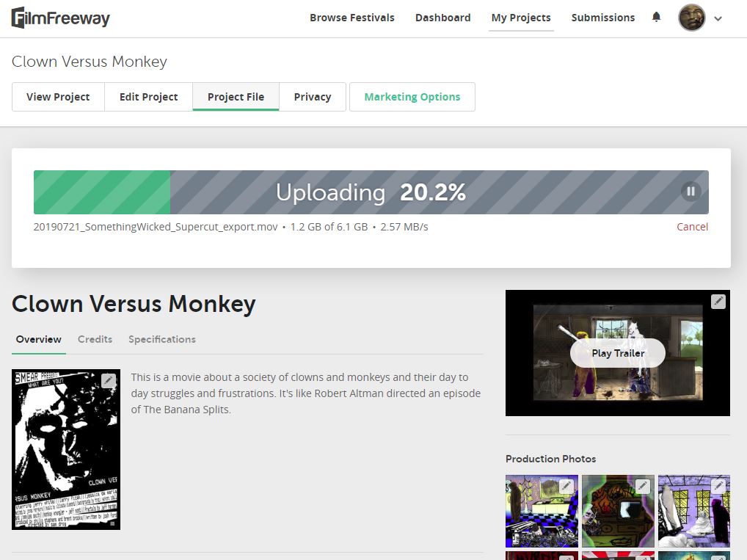Edit the third production photo pencil icon
Image resolution: width=747 pixels, height=560 pixels.
pos(719,486)
